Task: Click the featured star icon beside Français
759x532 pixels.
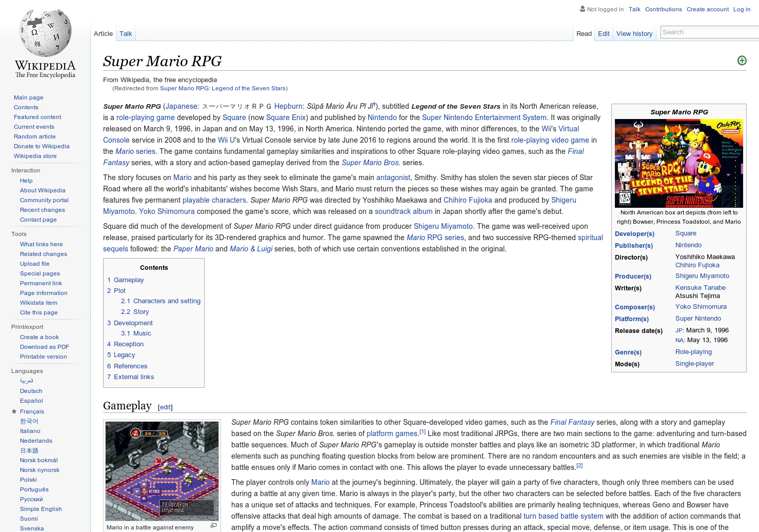Action: tap(14, 411)
